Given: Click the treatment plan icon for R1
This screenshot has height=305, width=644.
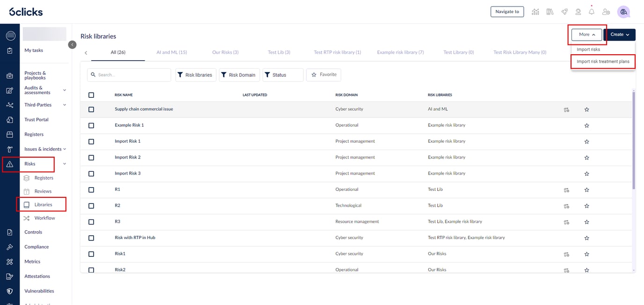Looking at the screenshot, I should click(x=566, y=190).
